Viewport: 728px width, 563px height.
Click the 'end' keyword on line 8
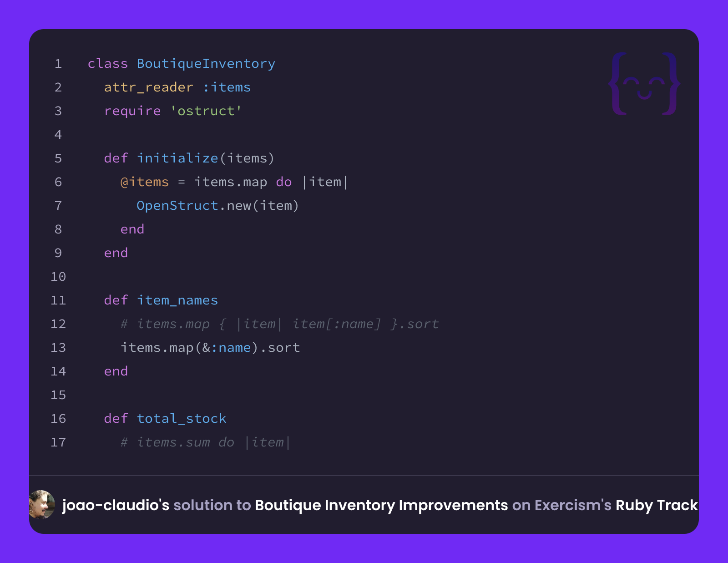point(132,229)
